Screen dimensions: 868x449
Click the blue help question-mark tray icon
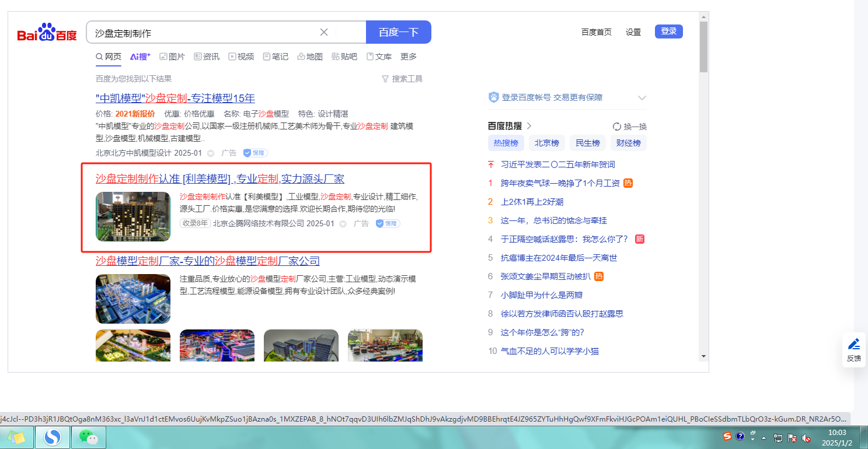coord(740,436)
